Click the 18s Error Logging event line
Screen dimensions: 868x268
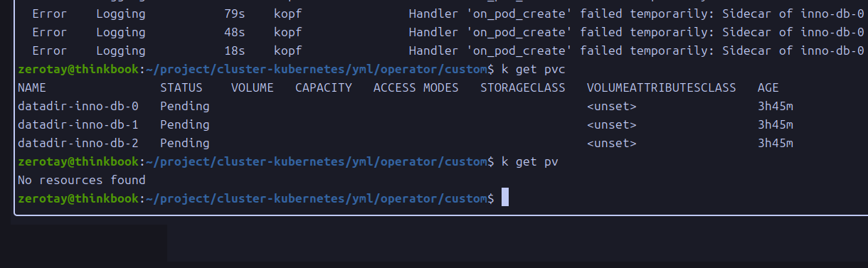click(441, 50)
